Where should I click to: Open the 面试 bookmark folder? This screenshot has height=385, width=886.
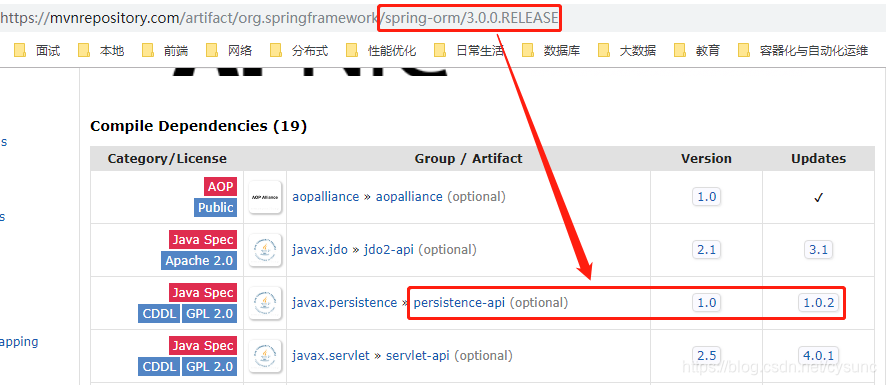(x=37, y=51)
